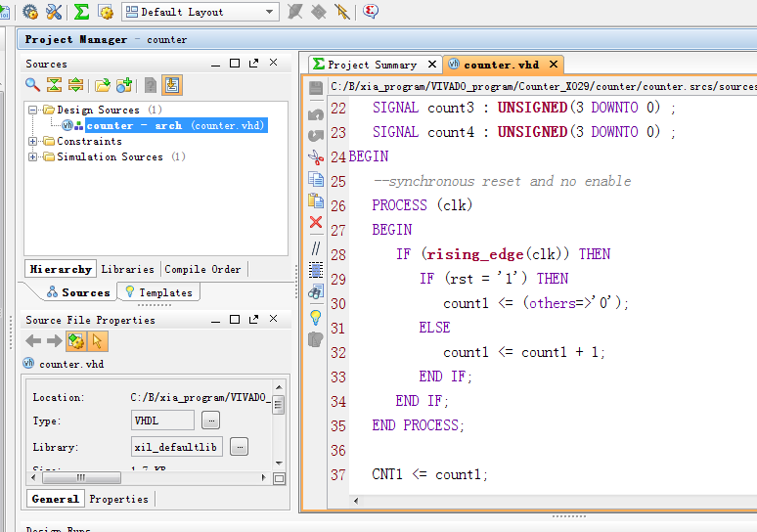Viewport: 757px width, 532px height.
Task: Click the properties scroll down arrow
Action: pos(279,464)
